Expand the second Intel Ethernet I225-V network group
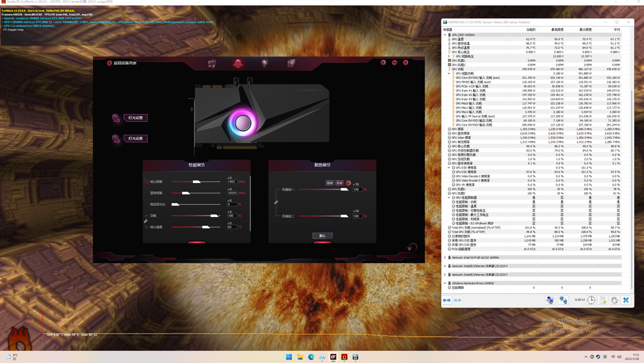Image resolution: width=644 pixels, height=363 pixels. coord(445,275)
